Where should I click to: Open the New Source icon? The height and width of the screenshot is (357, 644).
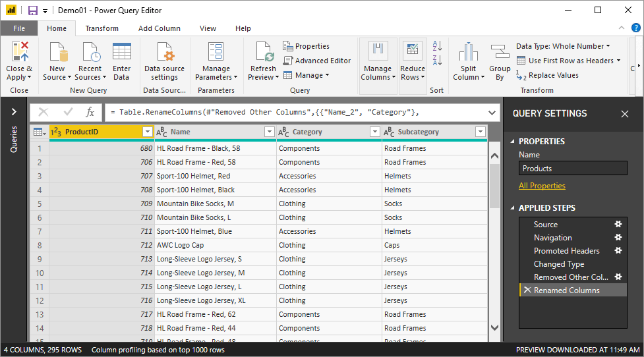[x=58, y=51]
